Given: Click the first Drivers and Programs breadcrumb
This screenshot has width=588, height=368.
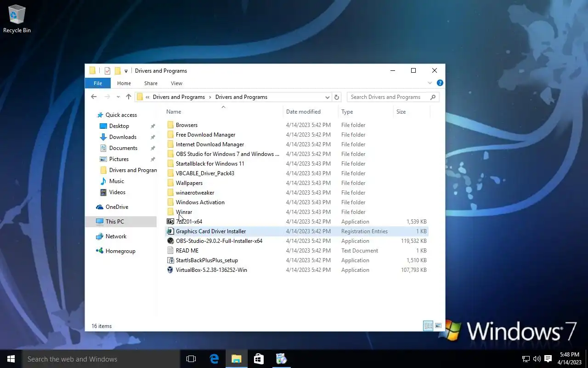Looking at the screenshot, I should tap(179, 97).
